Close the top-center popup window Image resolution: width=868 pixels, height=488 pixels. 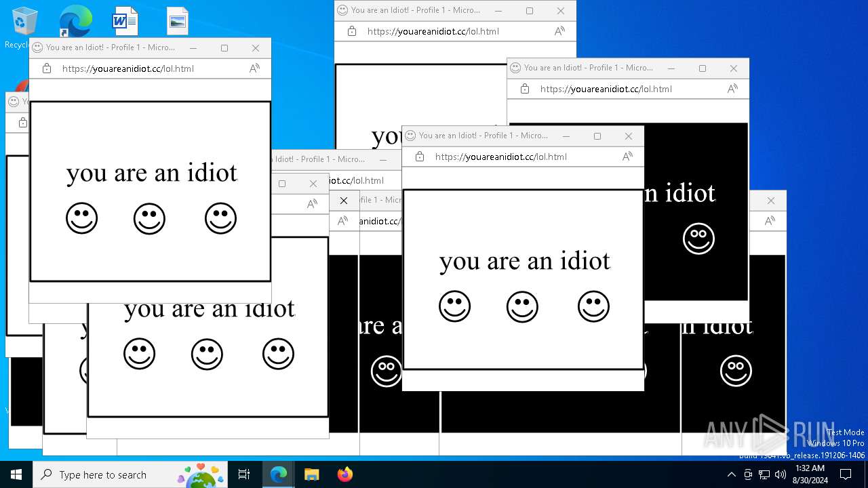pos(561,11)
